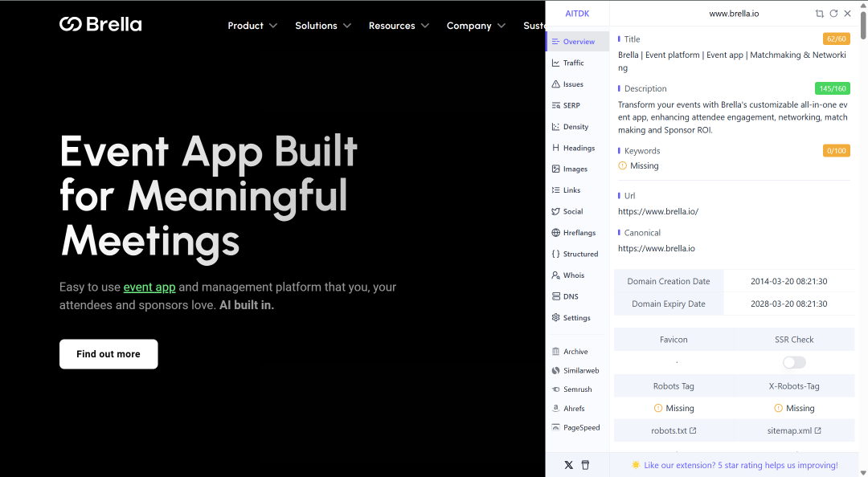The image size is (868, 477).
Task: Open the DNS server icon
Action: coord(556,296)
